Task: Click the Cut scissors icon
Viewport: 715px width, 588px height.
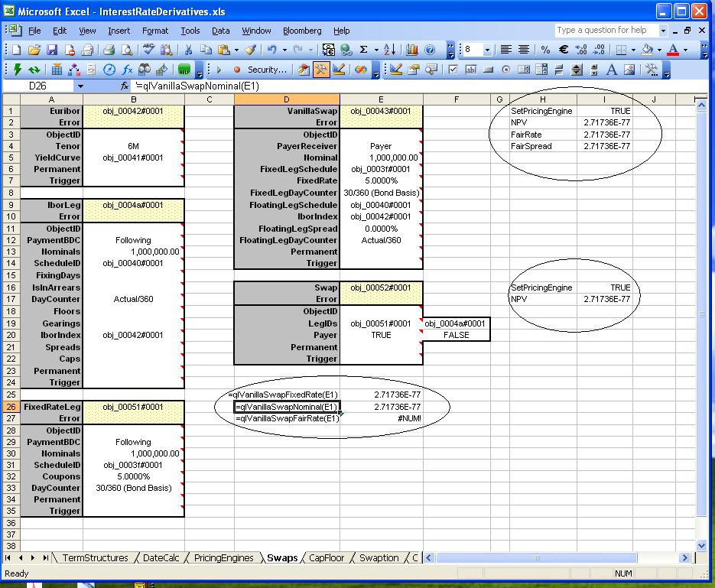Action: point(188,50)
